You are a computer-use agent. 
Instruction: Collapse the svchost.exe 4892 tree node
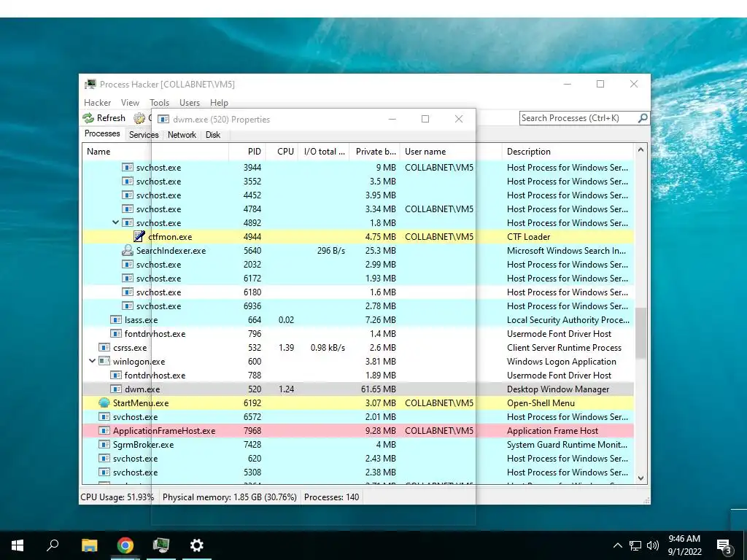pos(115,222)
